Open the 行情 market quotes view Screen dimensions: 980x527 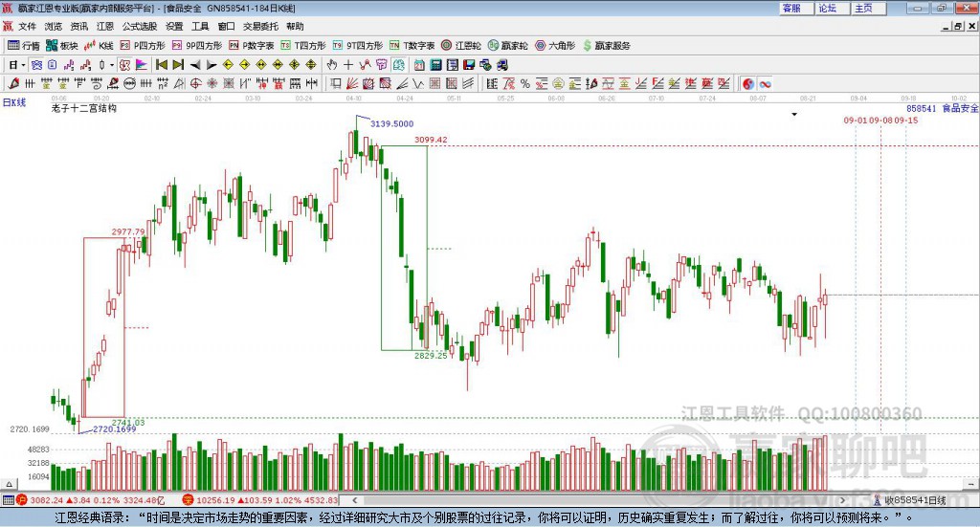coord(23,46)
